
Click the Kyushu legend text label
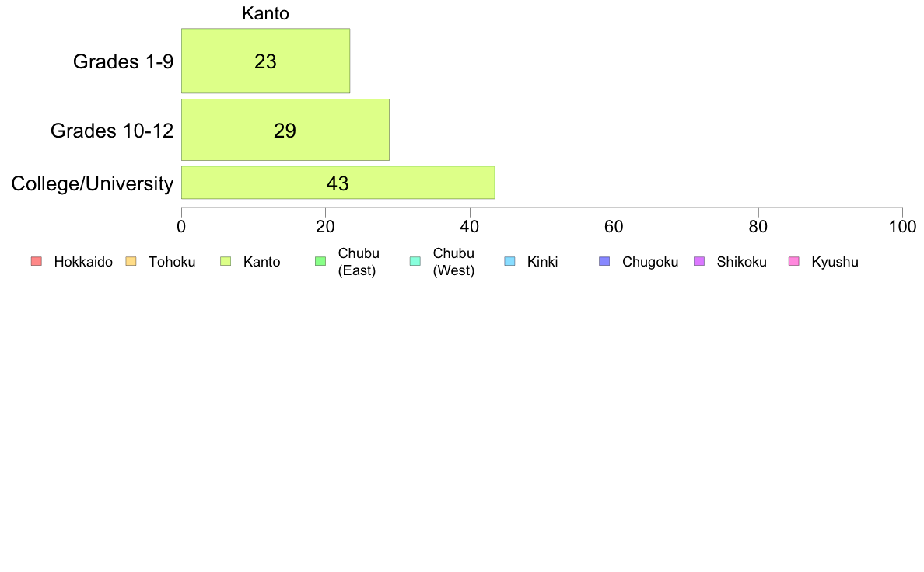(835, 262)
